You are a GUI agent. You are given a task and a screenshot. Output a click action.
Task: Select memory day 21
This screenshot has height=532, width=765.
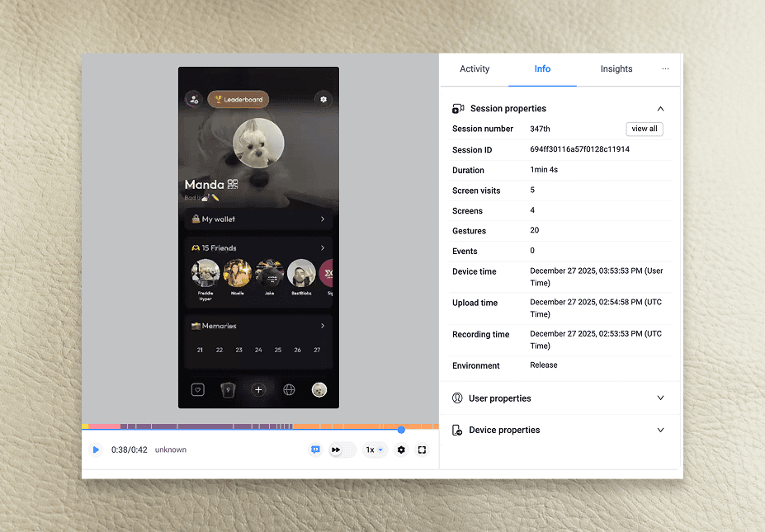point(200,350)
